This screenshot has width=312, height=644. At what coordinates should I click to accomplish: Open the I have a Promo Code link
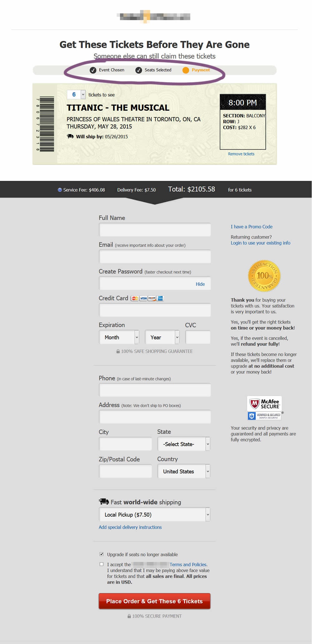[x=251, y=227]
